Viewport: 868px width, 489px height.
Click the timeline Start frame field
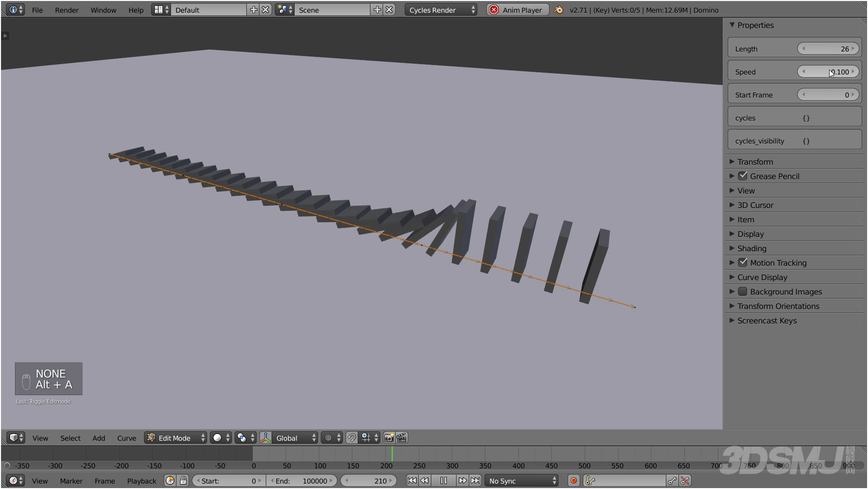coord(229,480)
